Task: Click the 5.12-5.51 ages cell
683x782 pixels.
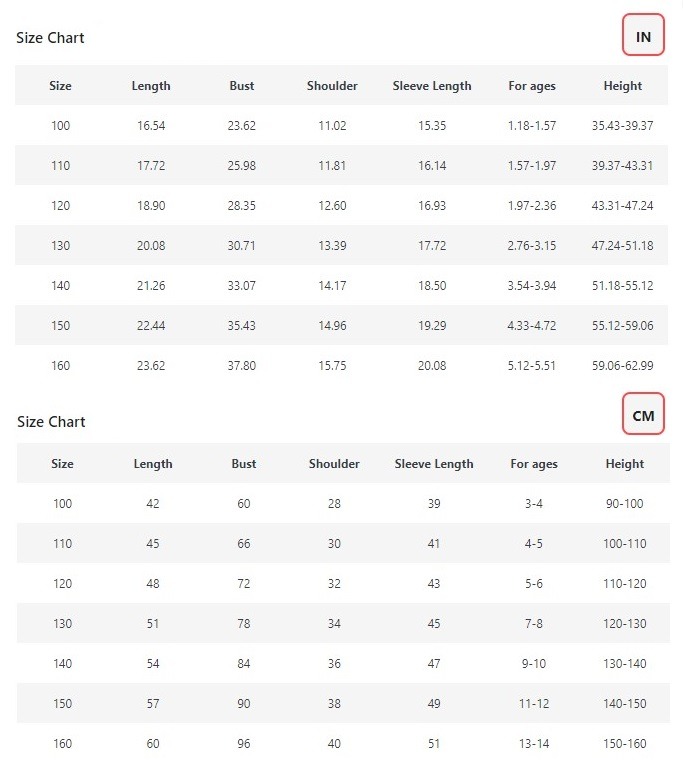Action: point(532,366)
